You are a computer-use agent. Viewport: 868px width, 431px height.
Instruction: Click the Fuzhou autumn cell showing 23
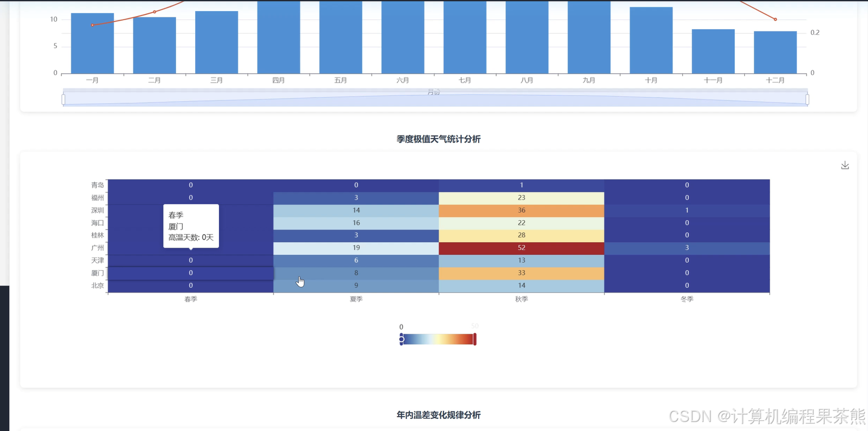[x=522, y=198]
